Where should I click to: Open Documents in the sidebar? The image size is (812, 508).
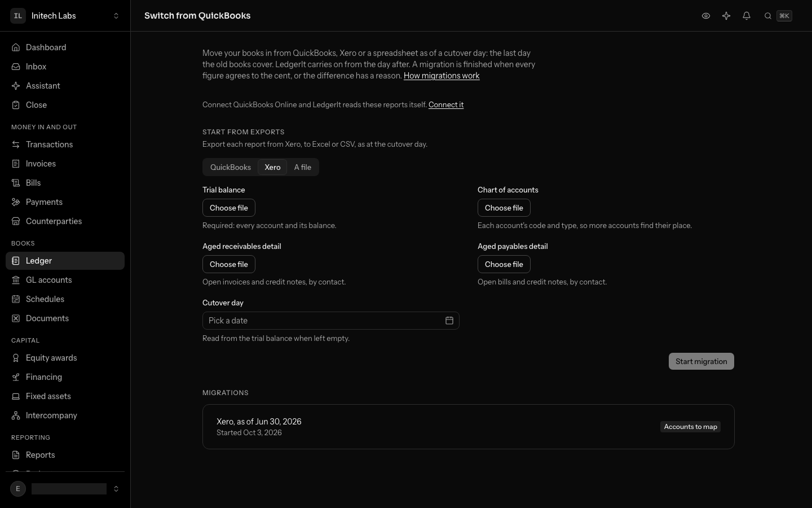point(65,318)
